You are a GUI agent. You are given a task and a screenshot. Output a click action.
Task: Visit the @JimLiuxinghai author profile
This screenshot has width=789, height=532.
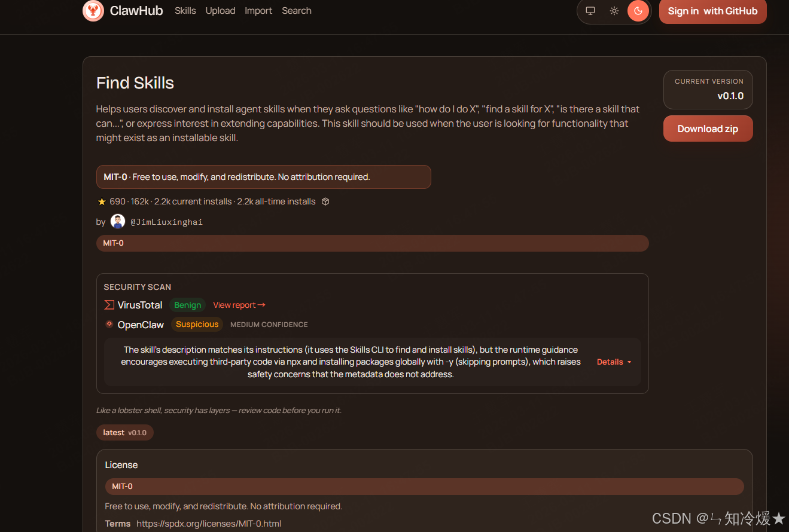click(167, 222)
